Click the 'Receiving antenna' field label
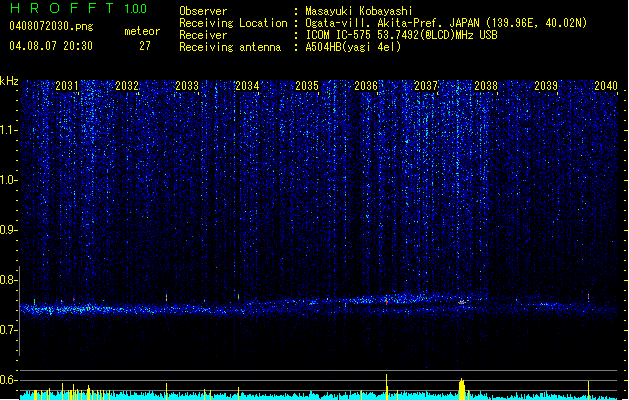This screenshot has width=629, height=400. (230, 47)
